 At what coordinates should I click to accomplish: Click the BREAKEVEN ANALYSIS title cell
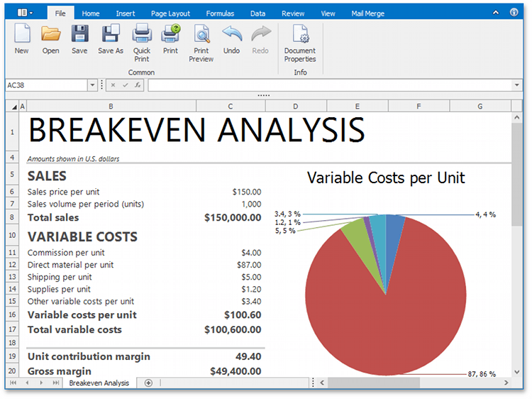pos(196,130)
